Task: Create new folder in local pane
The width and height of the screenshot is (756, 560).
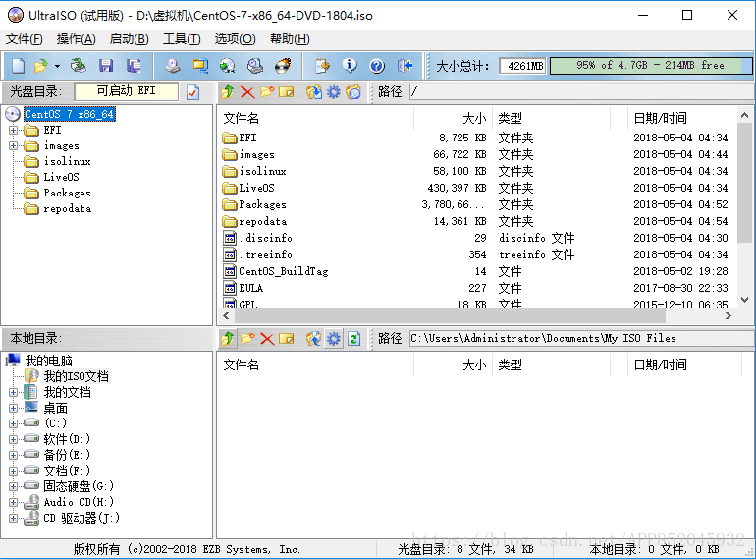Action: pyautogui.click(x=247, y=339)
